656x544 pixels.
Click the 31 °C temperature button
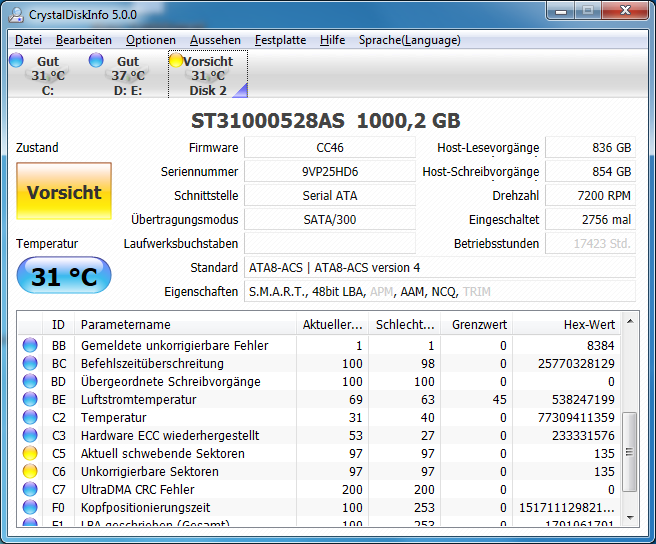[x=64, y=276]
